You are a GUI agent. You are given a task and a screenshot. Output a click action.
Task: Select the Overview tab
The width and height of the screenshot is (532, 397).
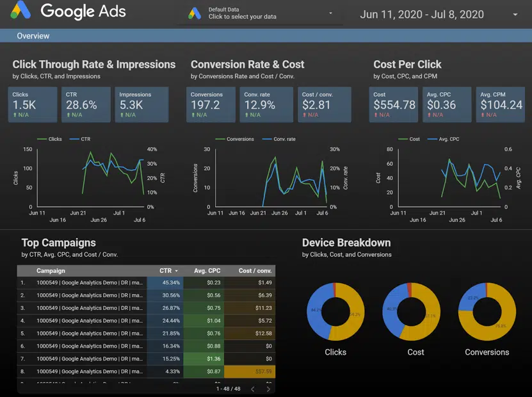pyautogui.click(x=33, y=36)
